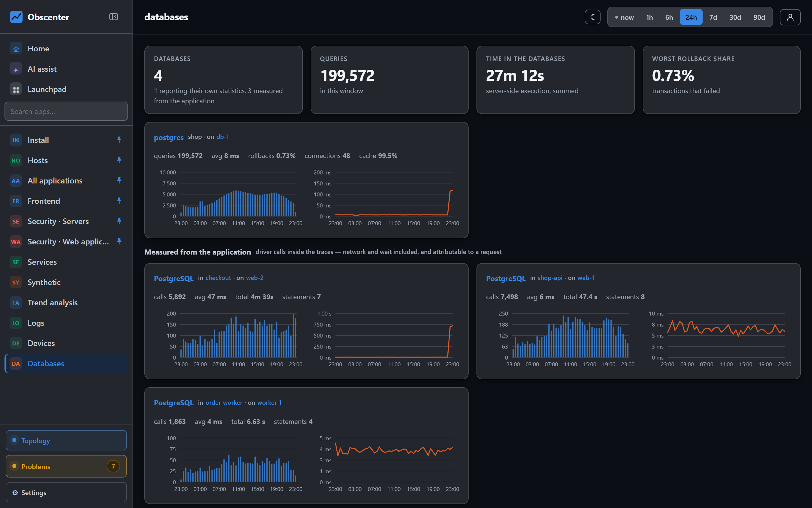Open the order-worker application link
The height and width of the screenshot is (508, 812).
(x=224, y=402)
